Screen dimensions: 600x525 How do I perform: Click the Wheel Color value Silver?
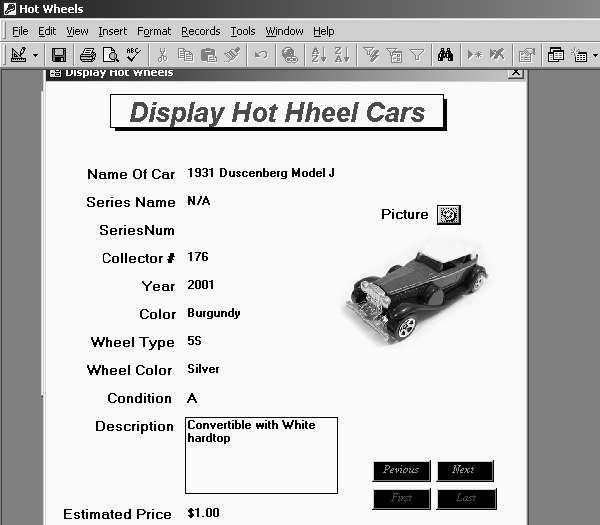[x=203, y=369]
